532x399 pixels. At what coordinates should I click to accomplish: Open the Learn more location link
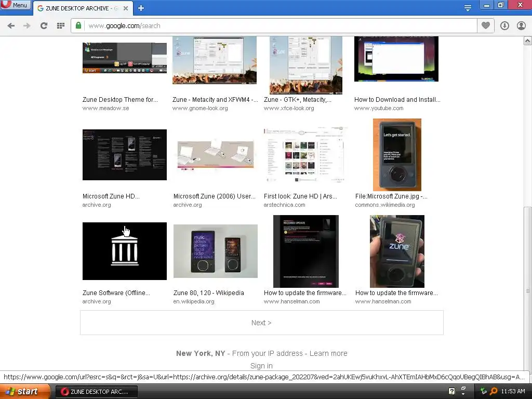click(328, 353)
